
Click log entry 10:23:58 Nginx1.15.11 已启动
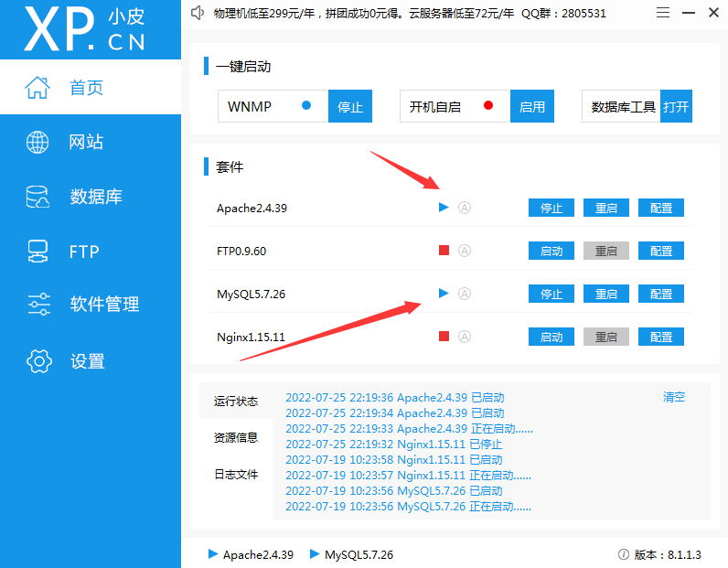(x=393, y=460)
